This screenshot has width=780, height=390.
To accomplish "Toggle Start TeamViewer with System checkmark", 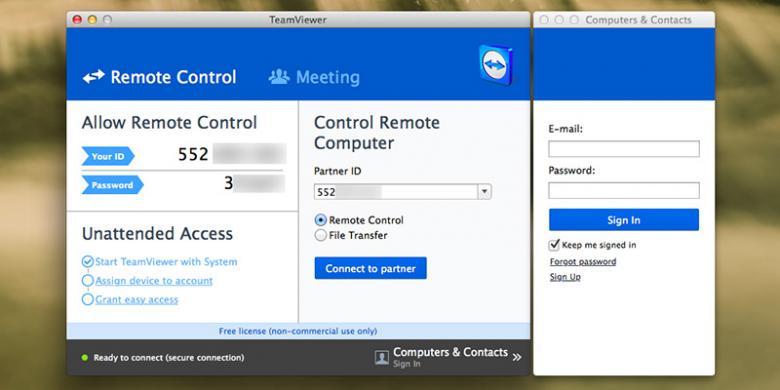I will (x=88, y=262).
